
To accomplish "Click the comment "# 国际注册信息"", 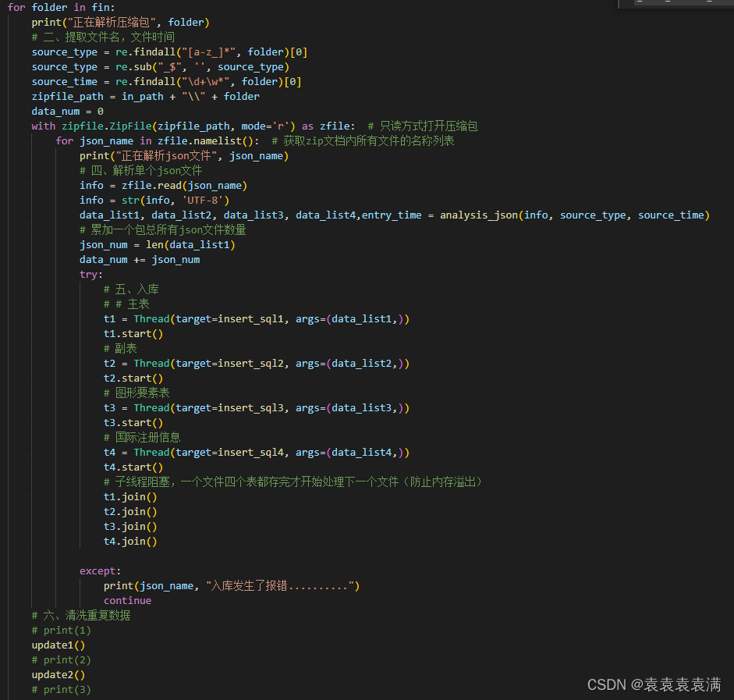I will (142, 437).
